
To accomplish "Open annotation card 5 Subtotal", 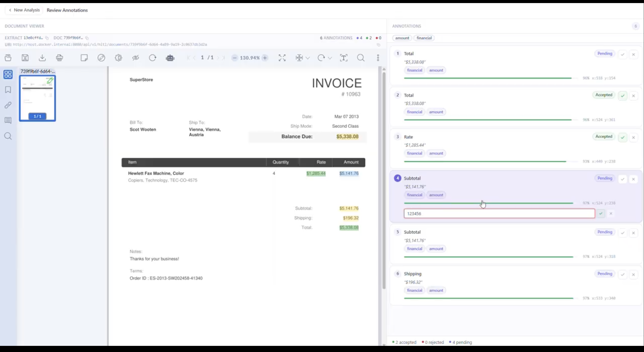I will coord(516,244).
